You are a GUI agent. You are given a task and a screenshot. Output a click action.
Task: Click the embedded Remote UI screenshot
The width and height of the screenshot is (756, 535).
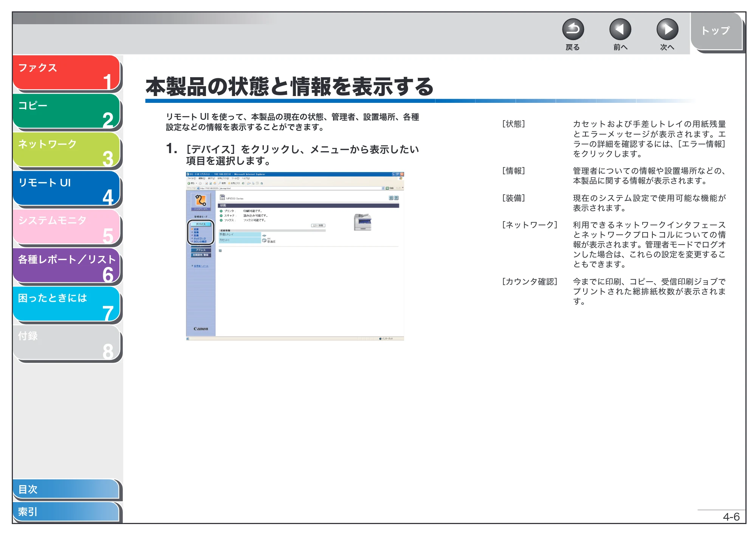[295, 256]
